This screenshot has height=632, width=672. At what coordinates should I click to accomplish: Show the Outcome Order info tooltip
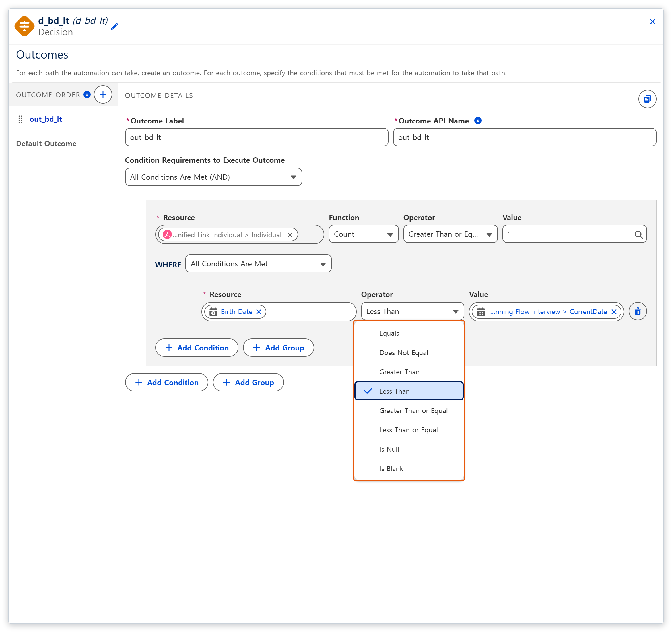[x=87, y=94]
